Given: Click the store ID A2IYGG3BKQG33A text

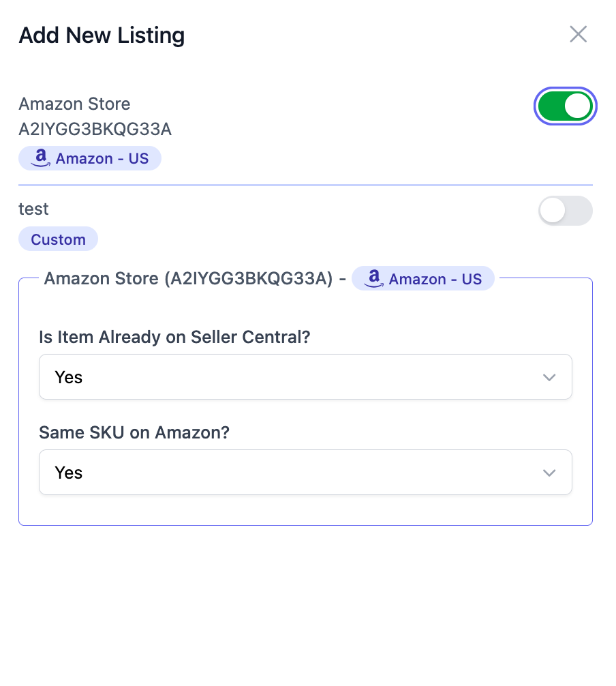Looking at the screenshot, I should pos(95,130).
